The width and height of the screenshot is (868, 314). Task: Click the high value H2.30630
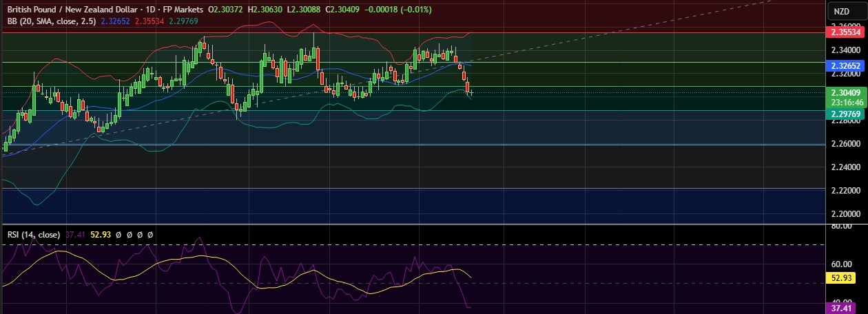[x=265, y=10]
